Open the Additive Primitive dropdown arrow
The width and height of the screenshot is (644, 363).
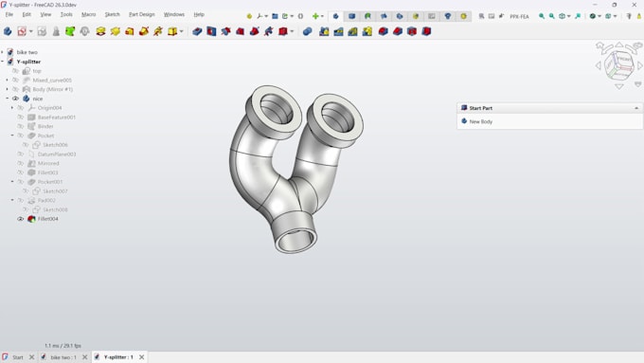coord(181,31)
